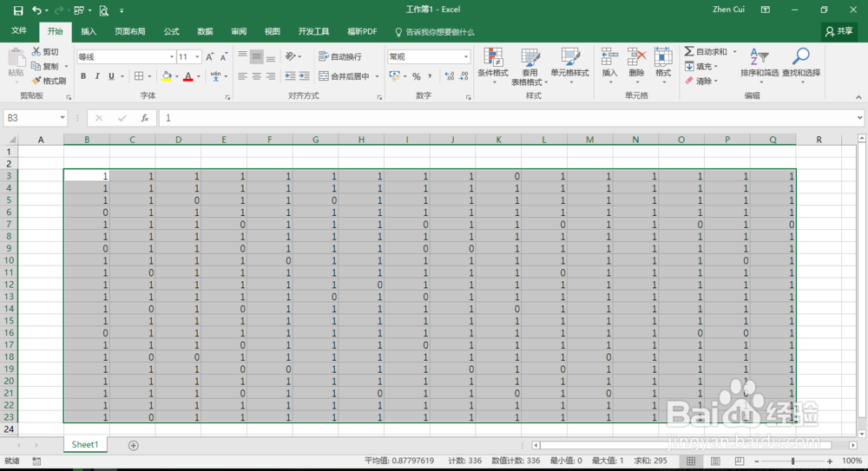Open font color dropdown arrow
Image resolution: width=868 pixels, height=471 pixels.
click(198, 76)
